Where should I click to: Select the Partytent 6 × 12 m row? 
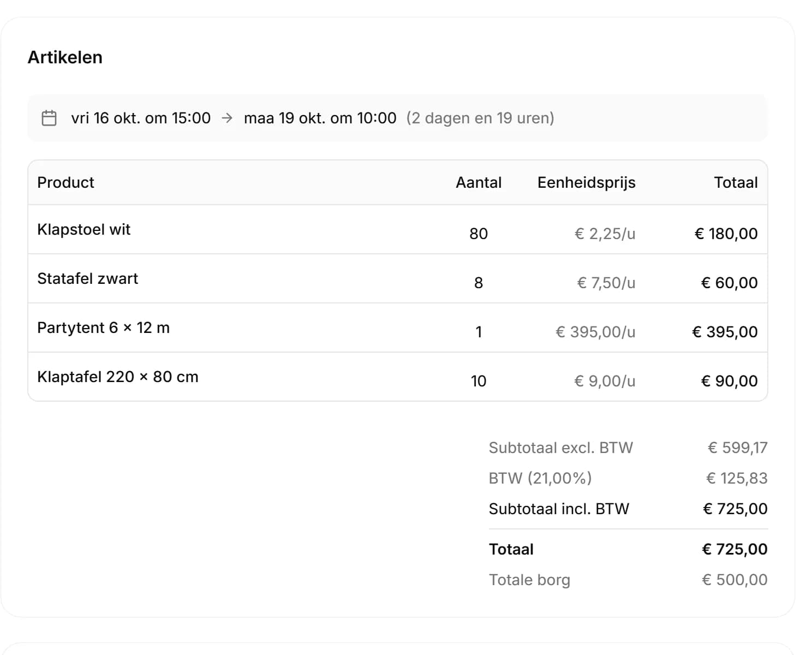pos(398,328)
